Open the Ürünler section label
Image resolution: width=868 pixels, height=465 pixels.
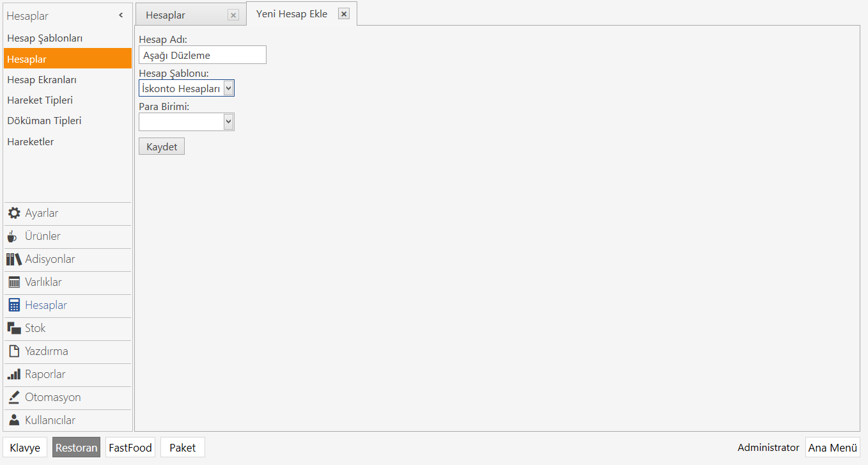pos(43,236)
